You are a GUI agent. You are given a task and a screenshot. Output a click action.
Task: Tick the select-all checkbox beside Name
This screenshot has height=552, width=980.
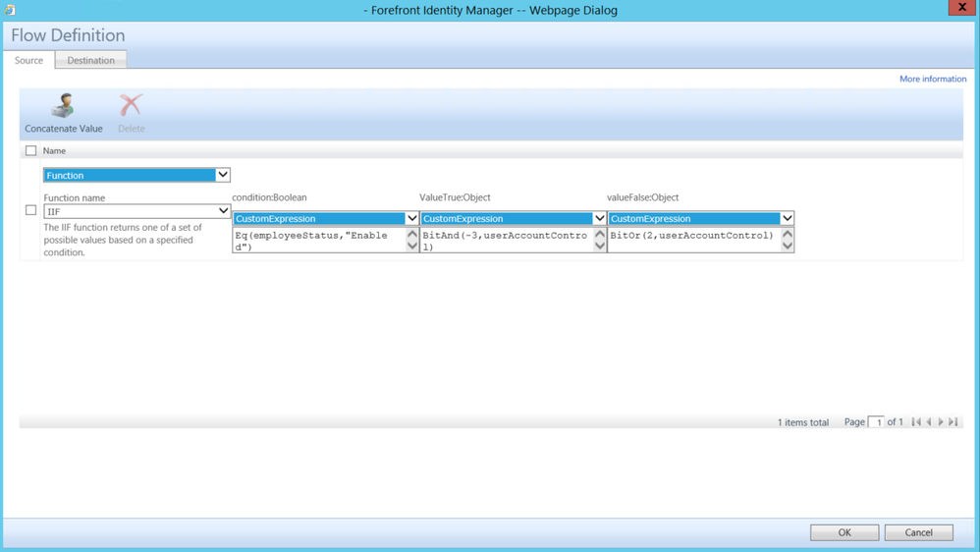pos(30,150)
